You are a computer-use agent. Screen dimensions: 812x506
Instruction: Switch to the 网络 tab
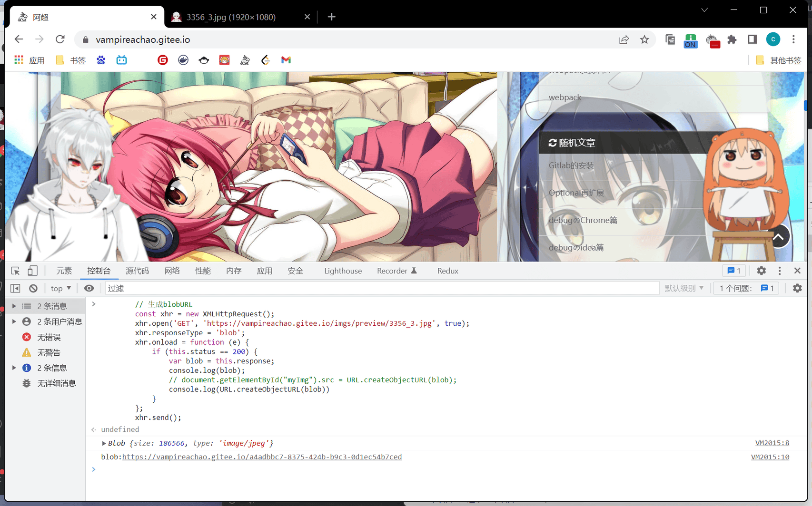(x=172, y=271)
